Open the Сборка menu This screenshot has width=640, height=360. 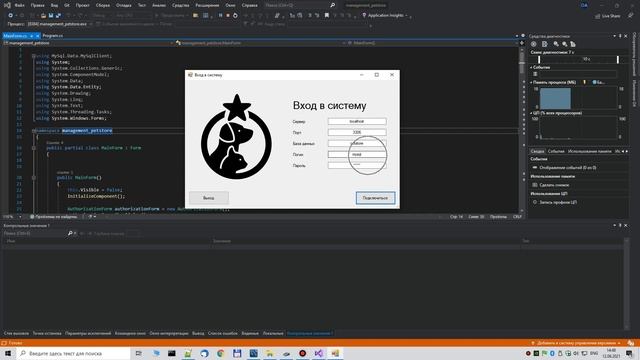(102, 5)
